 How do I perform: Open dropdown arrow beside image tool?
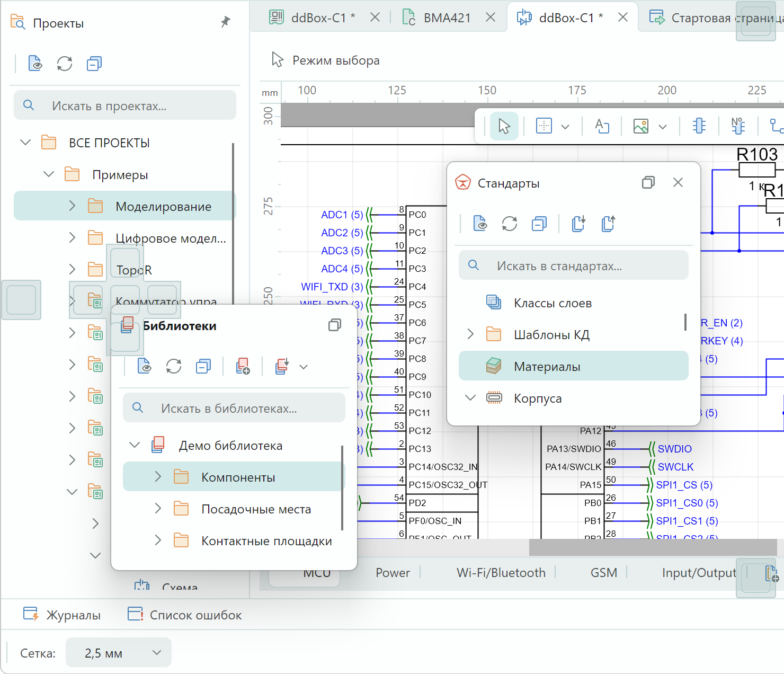tap(663, 127)
